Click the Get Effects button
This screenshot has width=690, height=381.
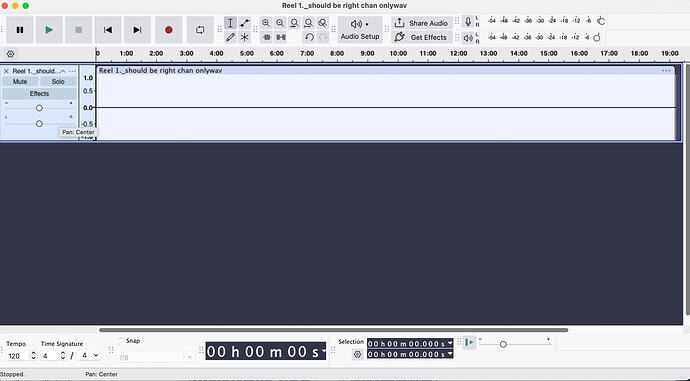[422, 37]
